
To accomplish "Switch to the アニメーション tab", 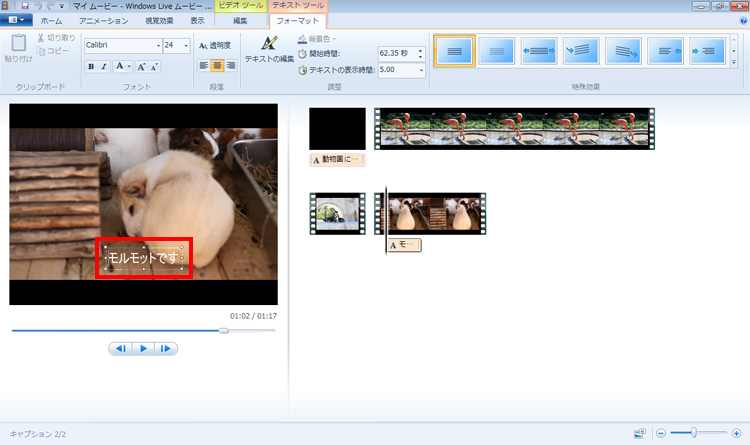I will coord(103,21).
